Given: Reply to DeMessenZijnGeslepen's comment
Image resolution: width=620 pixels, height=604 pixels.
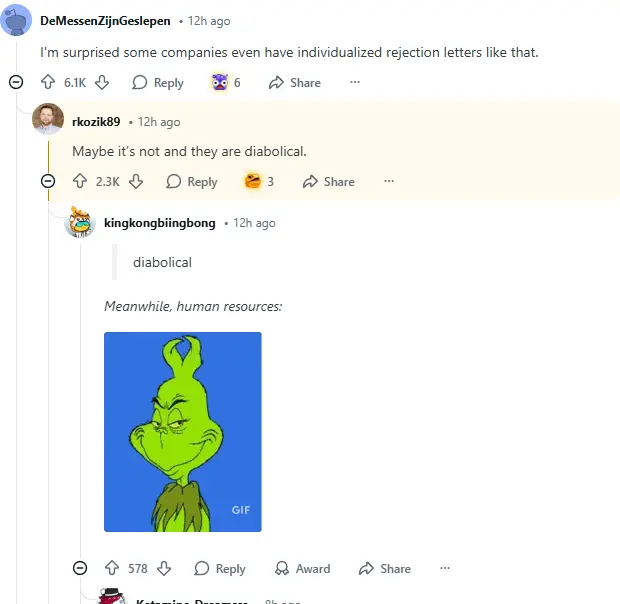Looking at the screenshot, I should 158,83.
